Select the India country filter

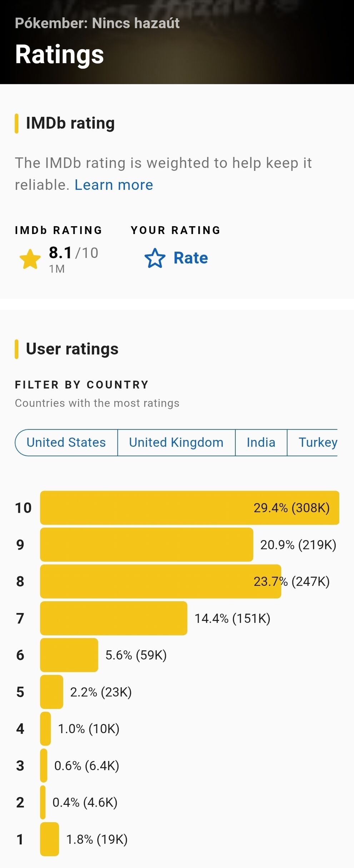[x=261, y=442]
